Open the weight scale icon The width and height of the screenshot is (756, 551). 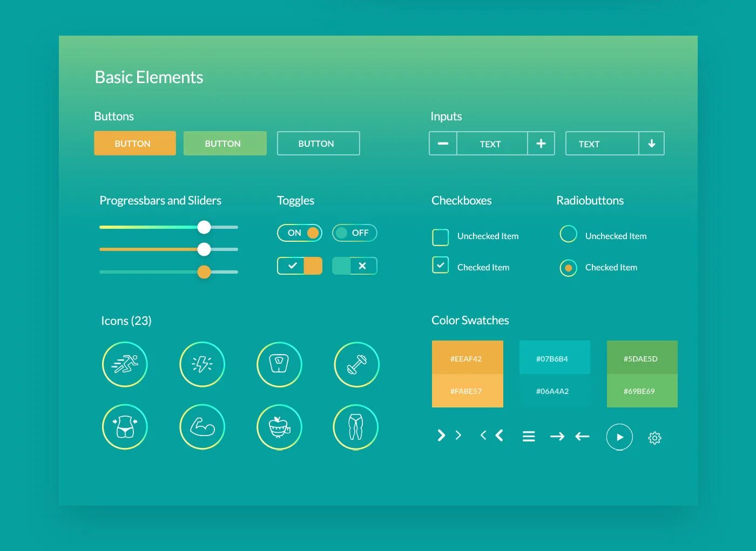[279, 364]
